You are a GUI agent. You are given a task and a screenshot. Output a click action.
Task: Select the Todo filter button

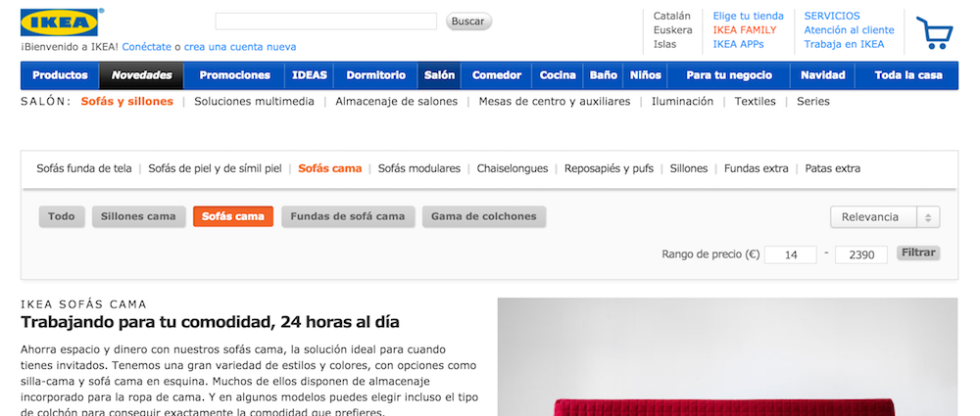point(61,216)
